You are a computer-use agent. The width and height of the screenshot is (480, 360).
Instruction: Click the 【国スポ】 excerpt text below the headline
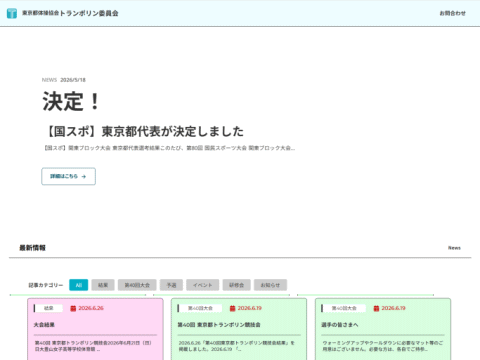coord(169,148)
